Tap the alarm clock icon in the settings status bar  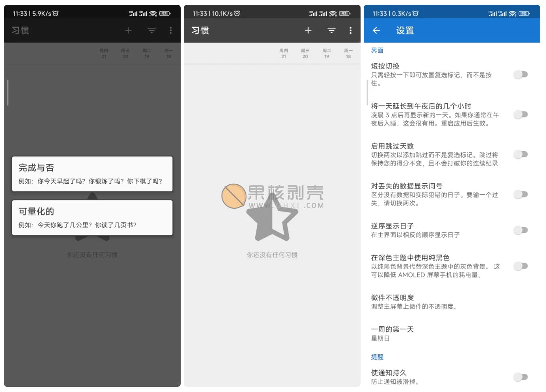(x=416, y=13)
